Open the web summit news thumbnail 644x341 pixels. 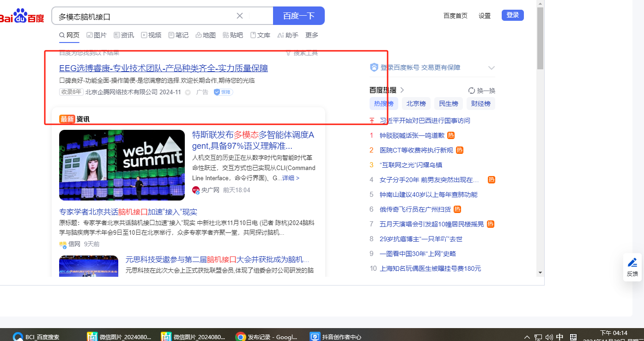(122, 165)
